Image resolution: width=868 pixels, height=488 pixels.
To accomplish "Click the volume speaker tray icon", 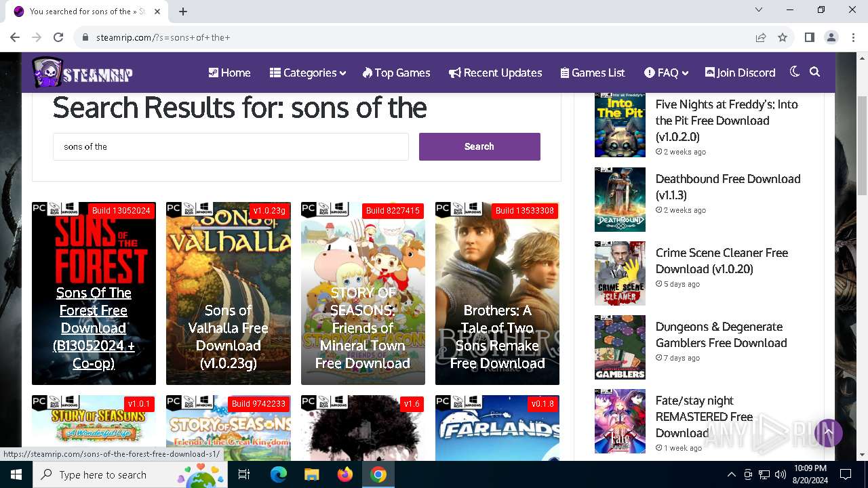I will (x=781, y=474).
